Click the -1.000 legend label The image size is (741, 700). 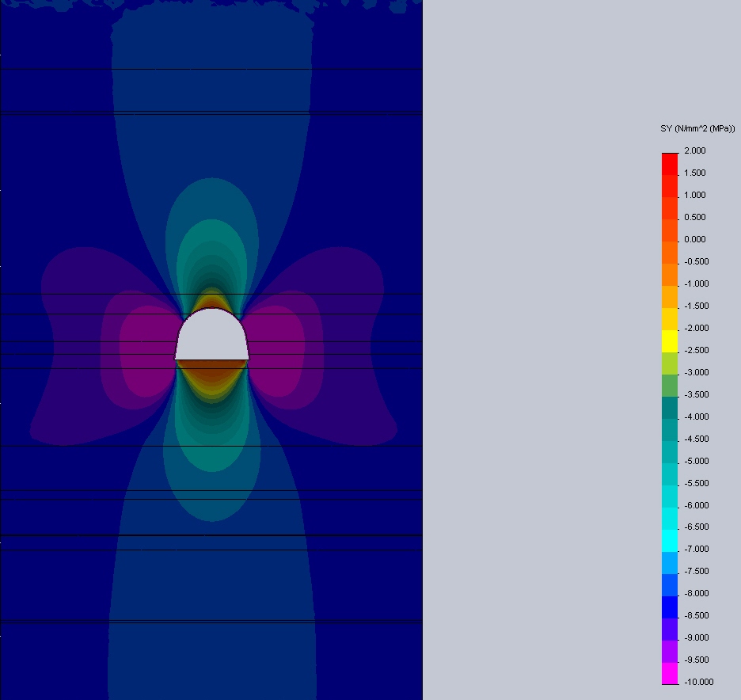pyautogui.click(x=696, y=284)
